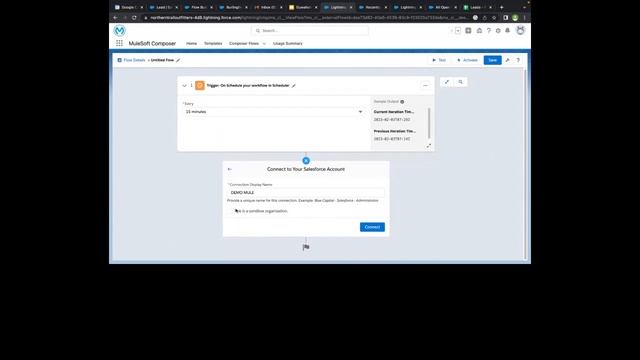Click the Connect button

(372, 227)
